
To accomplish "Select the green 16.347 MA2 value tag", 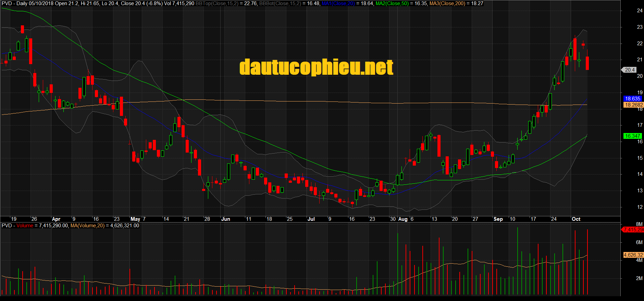I will (x=632, y=136).
